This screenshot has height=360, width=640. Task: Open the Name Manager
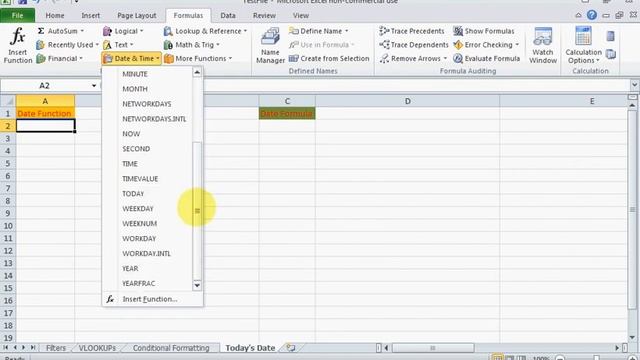[x=270, y=45]
